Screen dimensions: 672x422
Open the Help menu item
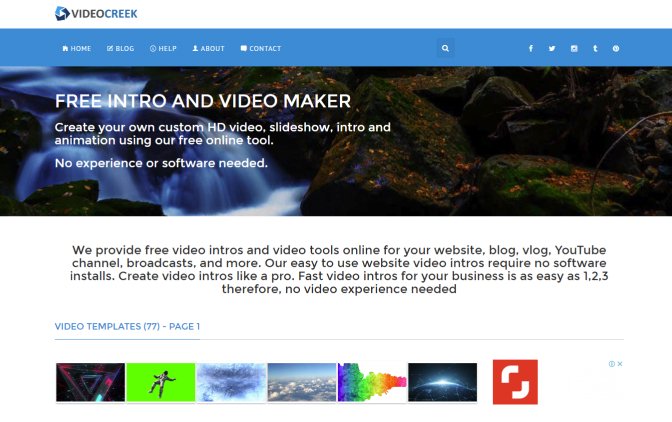163,48
